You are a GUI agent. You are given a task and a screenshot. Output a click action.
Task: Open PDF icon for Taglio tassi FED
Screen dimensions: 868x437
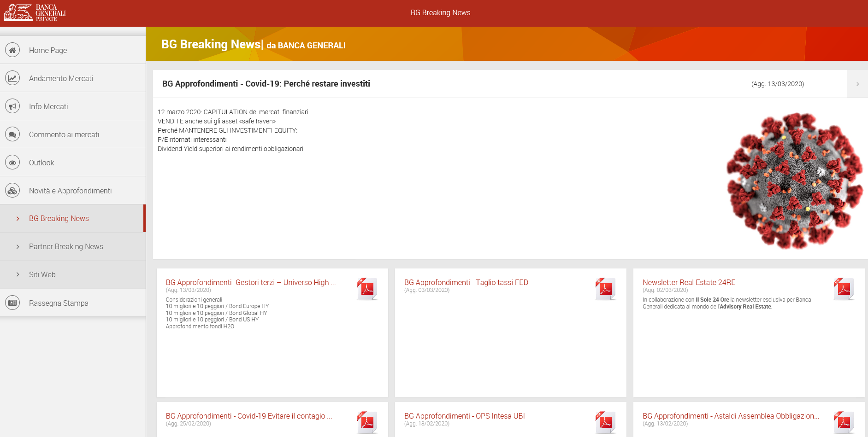tap(606, 289)
